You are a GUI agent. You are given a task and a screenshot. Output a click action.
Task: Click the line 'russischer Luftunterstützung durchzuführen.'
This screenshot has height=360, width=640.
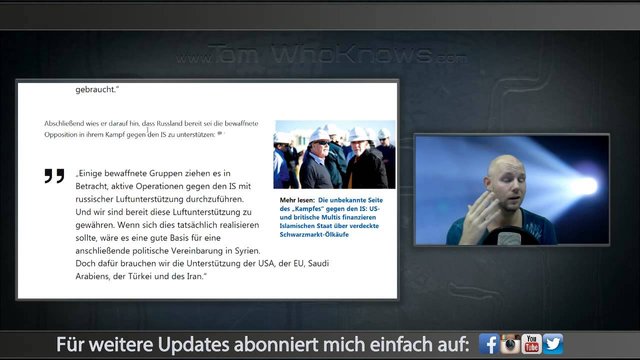pos(160,199)
